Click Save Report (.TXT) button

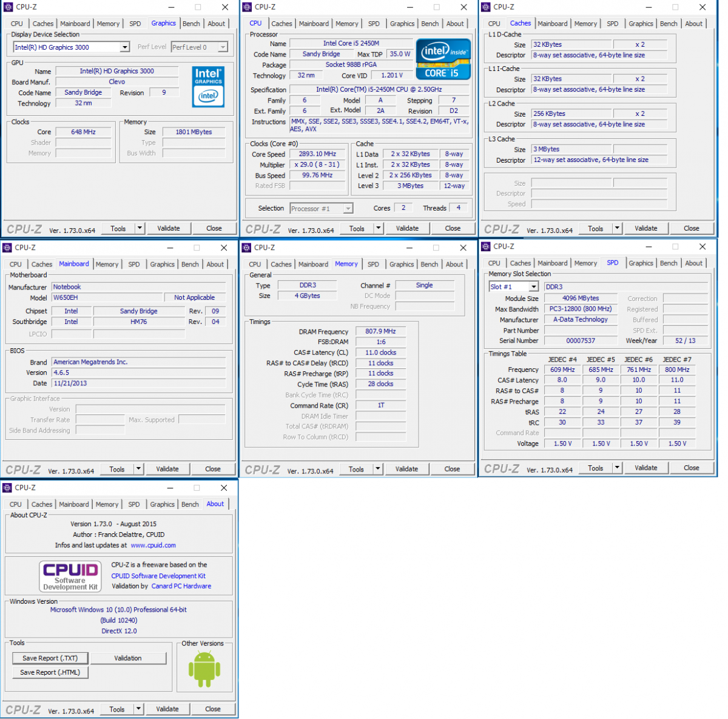[x=50, y=658]
